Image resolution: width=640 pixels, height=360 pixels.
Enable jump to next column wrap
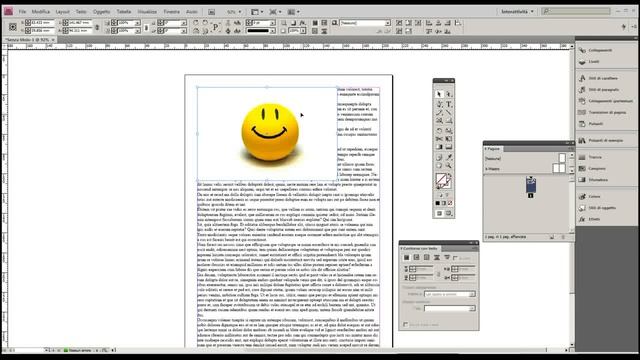click(447, 258)
